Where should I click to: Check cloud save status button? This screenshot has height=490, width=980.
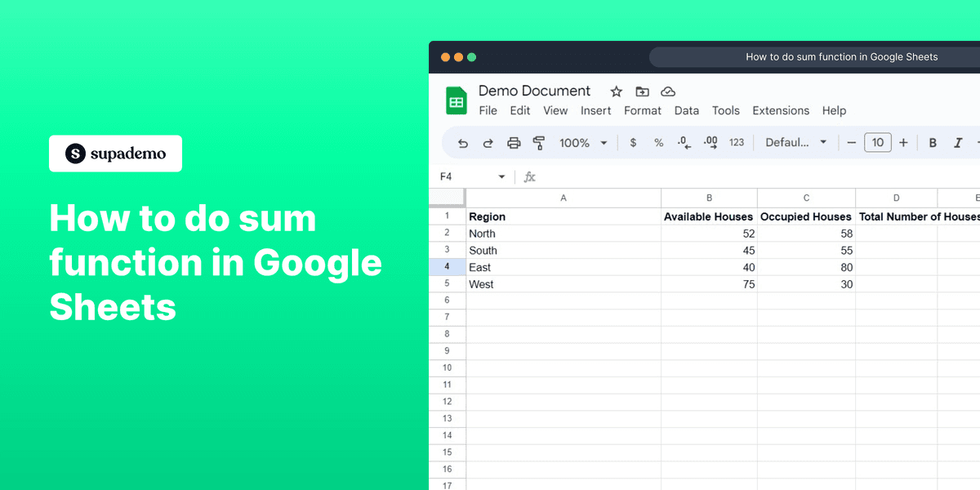pyautogui.click(x=668, y=91)
